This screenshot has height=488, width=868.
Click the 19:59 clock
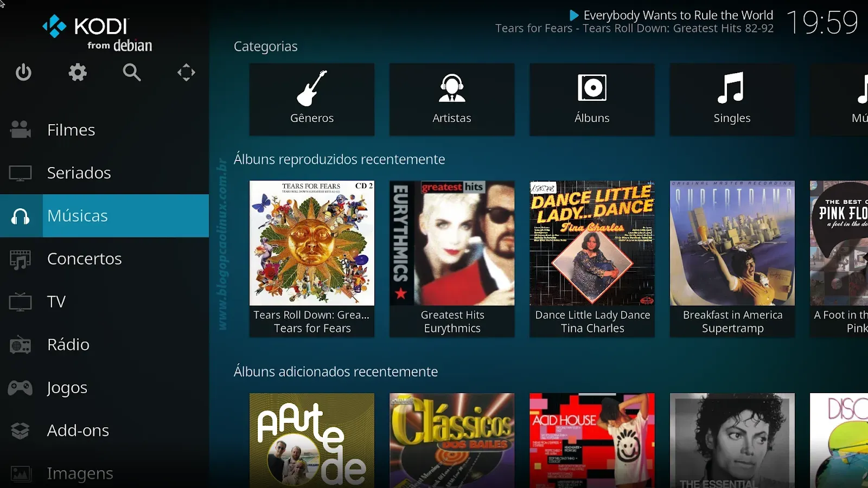[x=822, y=23]
